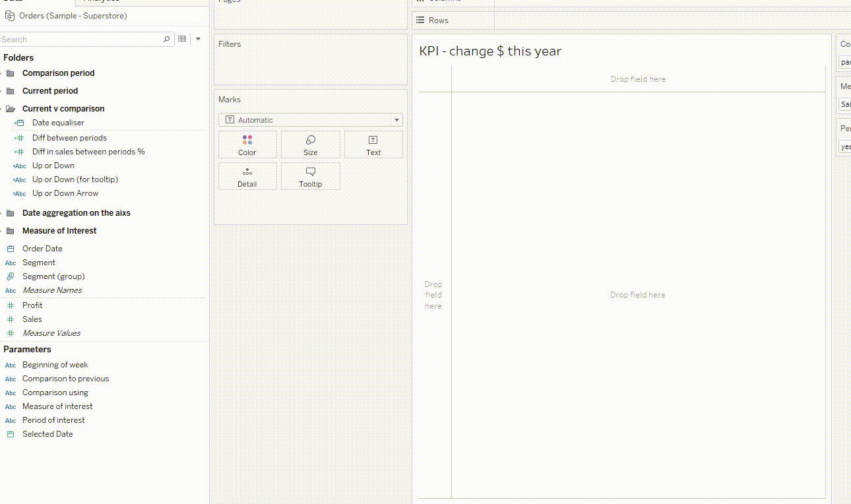This screenshot has width=851, height=504.
Task: Select the Up or Down field
Action: click(x=53, y=166)
